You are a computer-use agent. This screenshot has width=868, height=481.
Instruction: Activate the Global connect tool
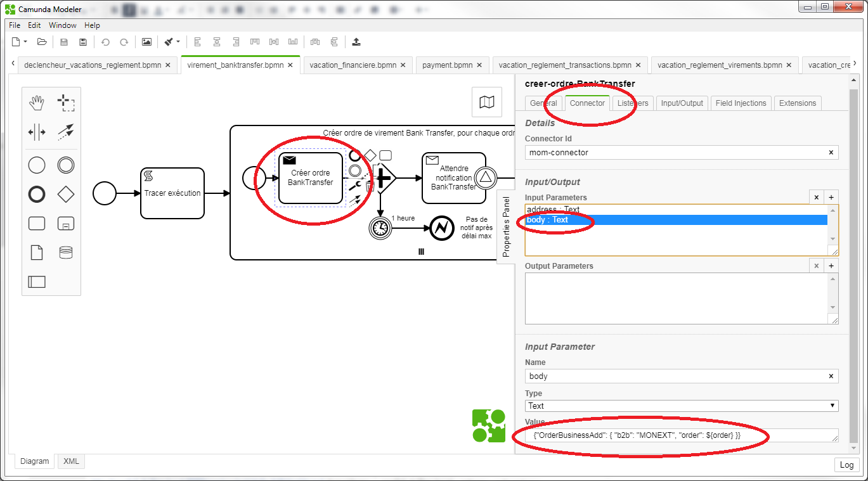click(x=65, y=132)
